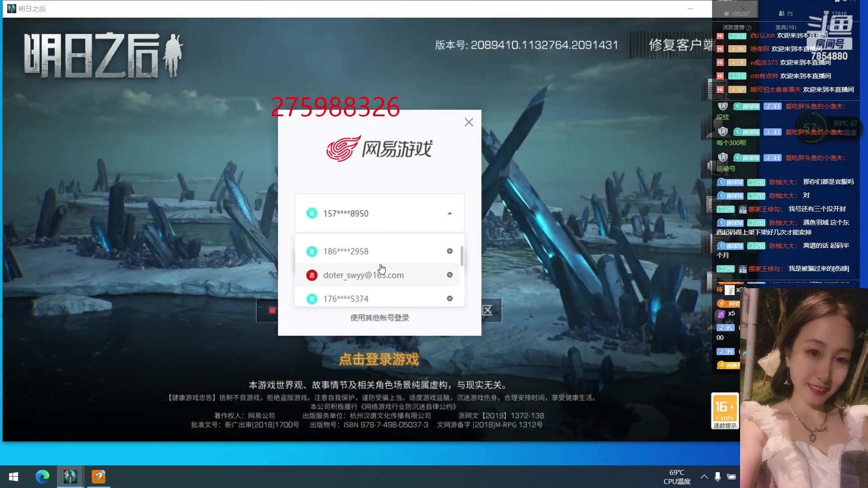This screenshot has width=868, height=488.
Task: Choose account 186****2958
Action: pyautogui.click(x=377, y=251)
